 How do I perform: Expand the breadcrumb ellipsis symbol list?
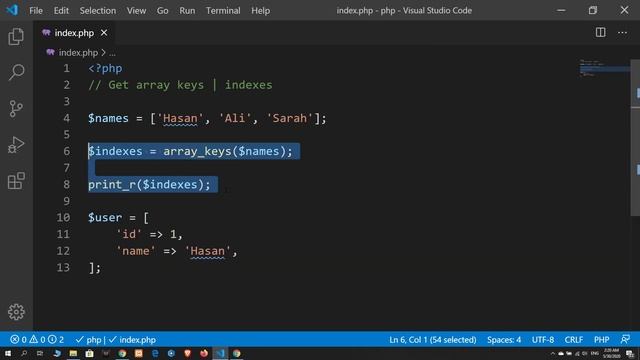tap(112, 53)
